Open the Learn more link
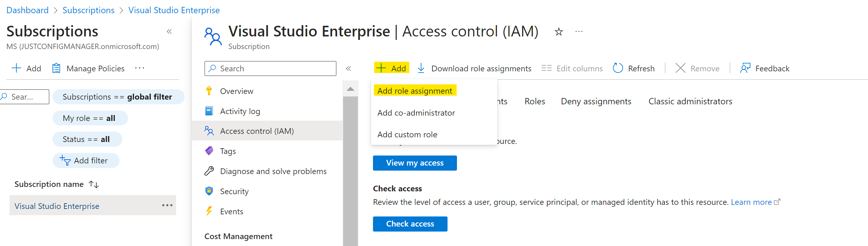Viewport: 868px width, 246px height. [751, 202]
